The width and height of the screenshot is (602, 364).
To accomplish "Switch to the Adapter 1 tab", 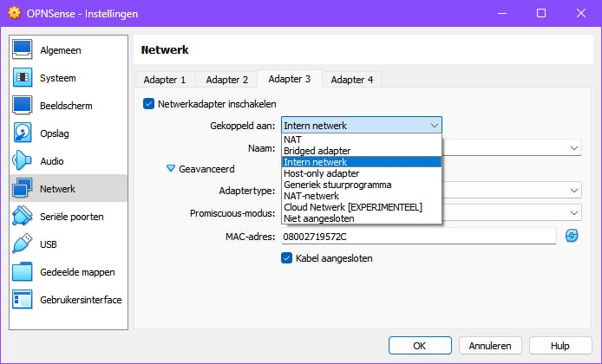I will tap(165, 80).
